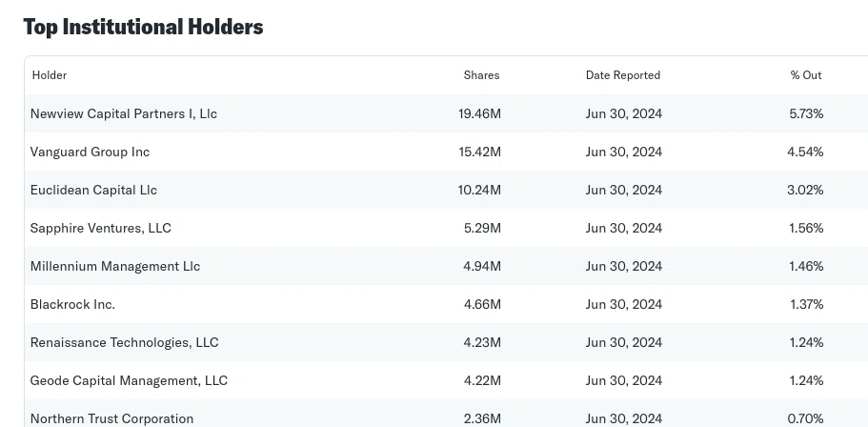Select Geode Capital Management, LLC
The height and width of the screenshot is (427, 868).
[x=129, y=381]
